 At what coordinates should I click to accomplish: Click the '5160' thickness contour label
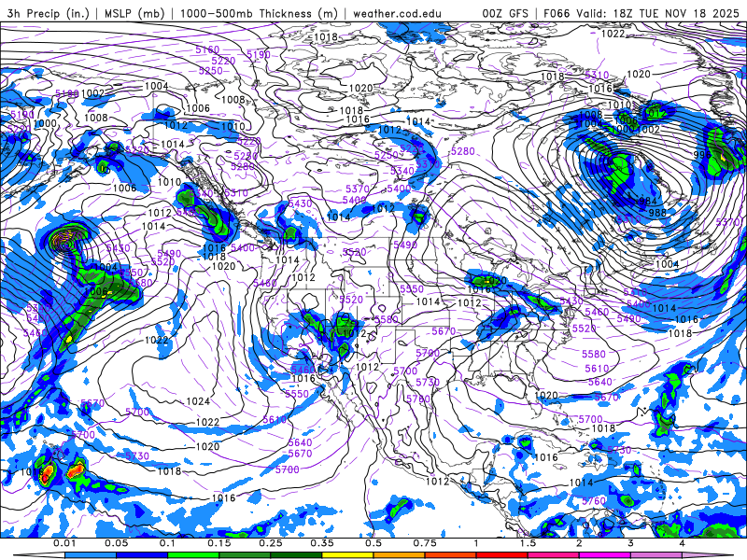[207, 50]
